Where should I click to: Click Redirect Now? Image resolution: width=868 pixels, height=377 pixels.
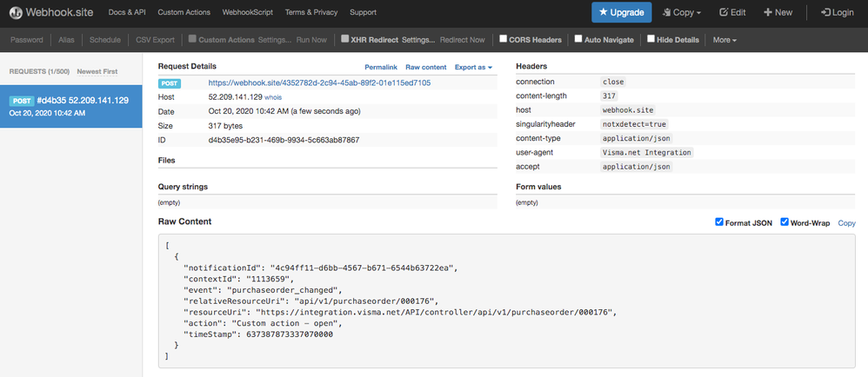click(x=462, y=40)
